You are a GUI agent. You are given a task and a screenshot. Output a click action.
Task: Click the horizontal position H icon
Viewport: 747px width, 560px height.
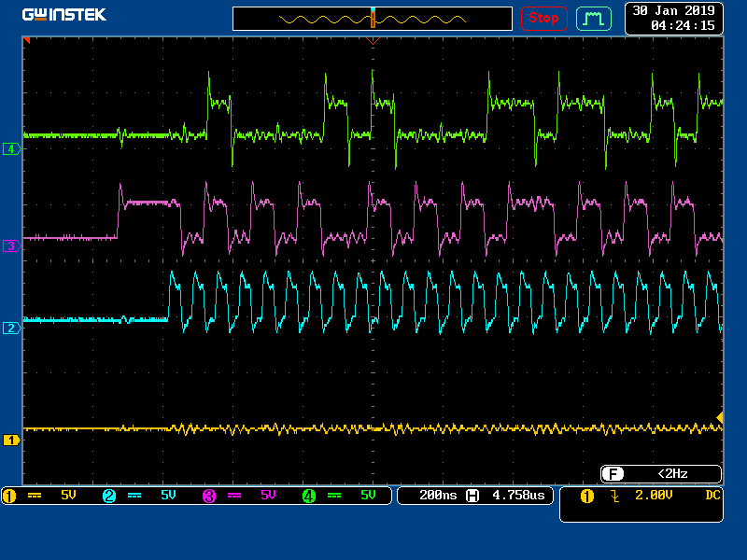pos(472,496)
